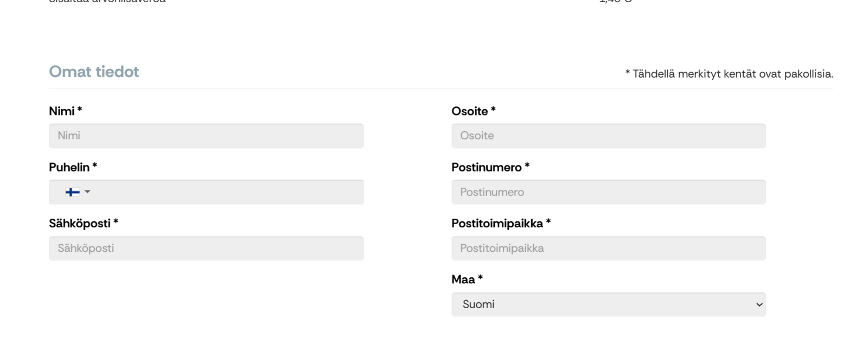This screenshot has height=337, width=868.
Task: Click the bold Puhelin * label
Action: pos(73,167)
